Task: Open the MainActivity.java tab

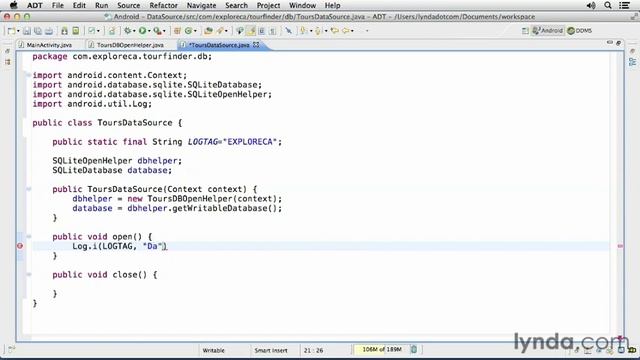Action: (x=46, y=45)
